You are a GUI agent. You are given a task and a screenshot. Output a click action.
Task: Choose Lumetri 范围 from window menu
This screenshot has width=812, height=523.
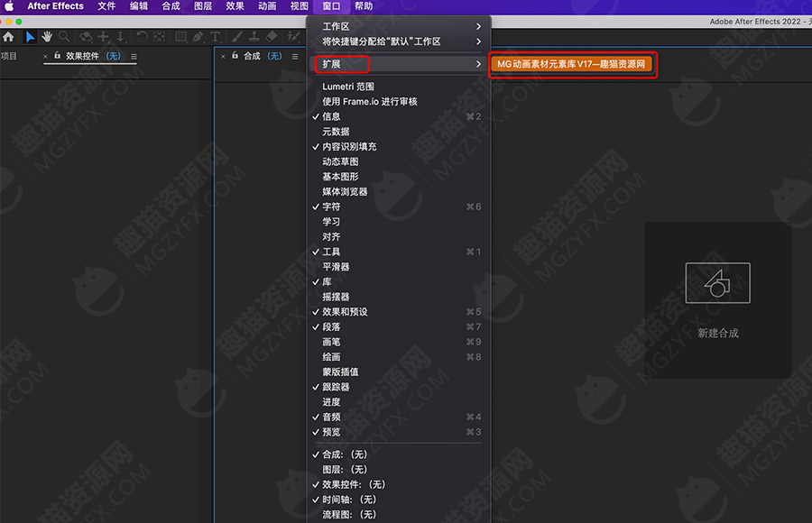point(398,87)
